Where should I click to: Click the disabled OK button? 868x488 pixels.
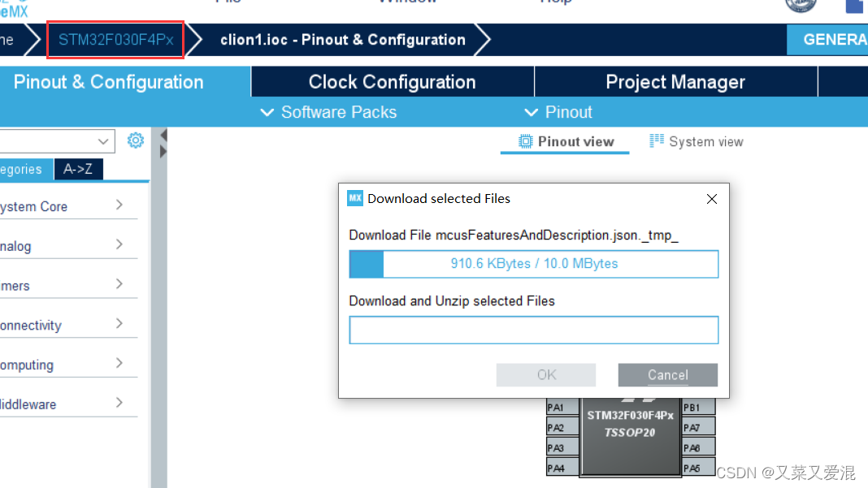(546, 374)
